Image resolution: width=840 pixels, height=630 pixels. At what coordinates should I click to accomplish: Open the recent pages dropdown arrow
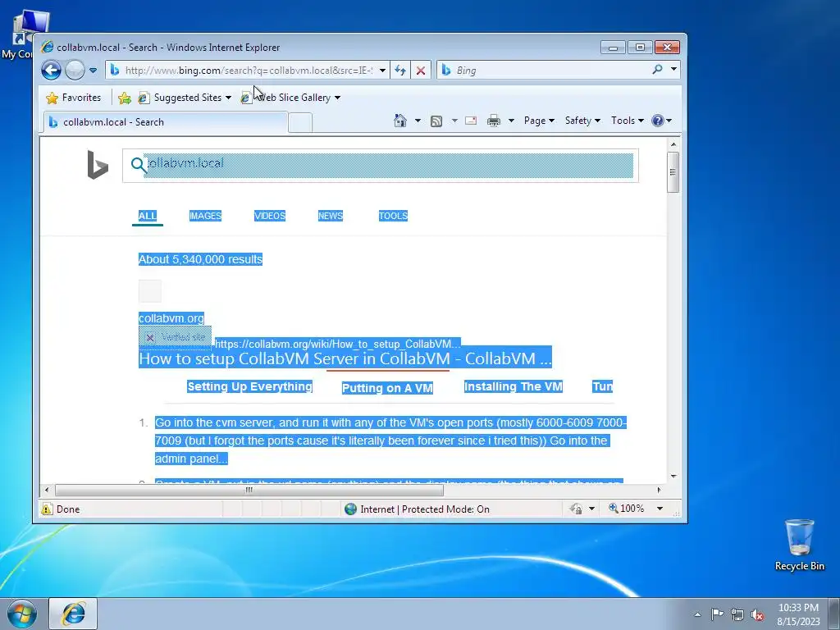pyautogui.click(x=93, y=71)
